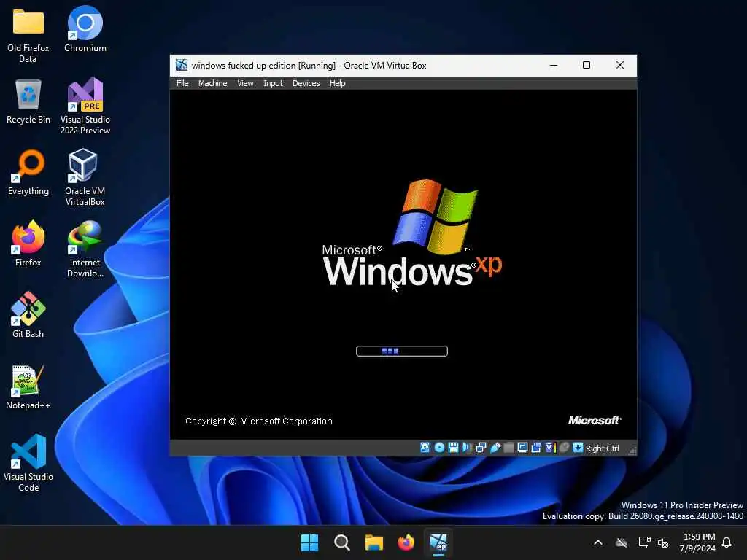Open the network status tray icon

point(645,542)
